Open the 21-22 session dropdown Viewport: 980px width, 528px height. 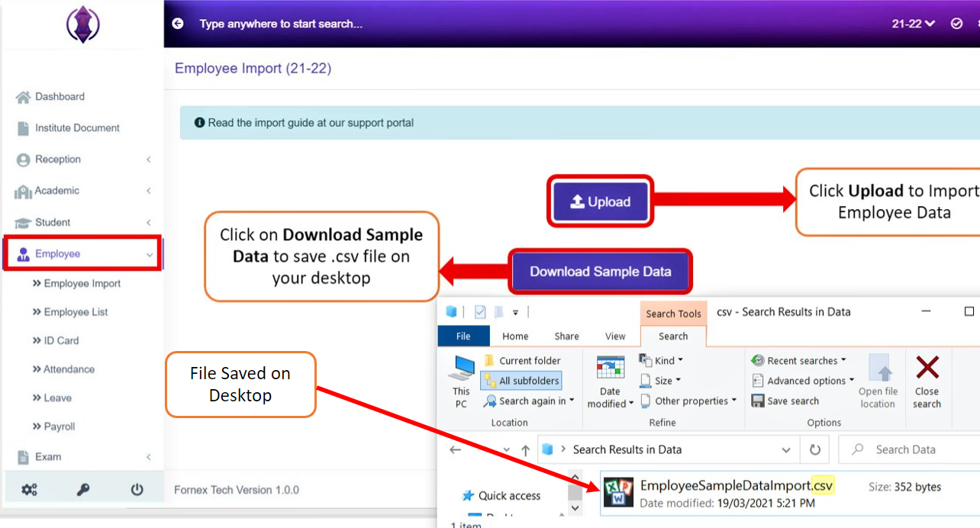pyautogui.click(x=913, y=24)
